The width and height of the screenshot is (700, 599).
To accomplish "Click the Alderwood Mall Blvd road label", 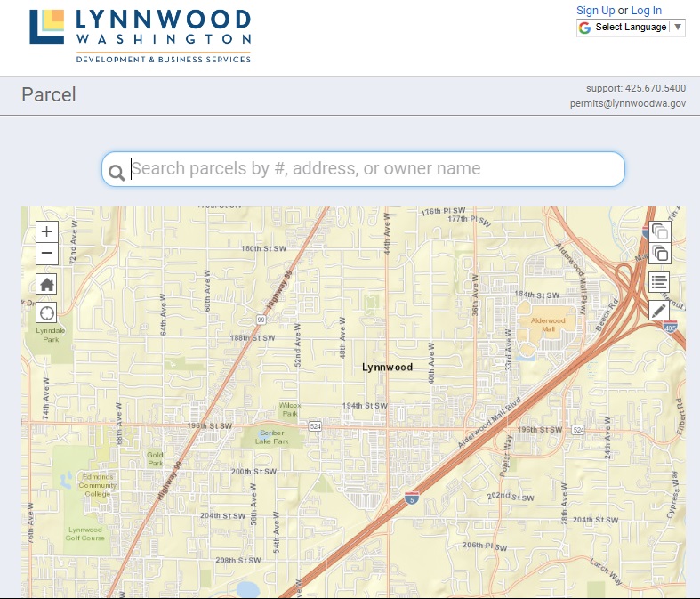I will [x=490, y=422].
